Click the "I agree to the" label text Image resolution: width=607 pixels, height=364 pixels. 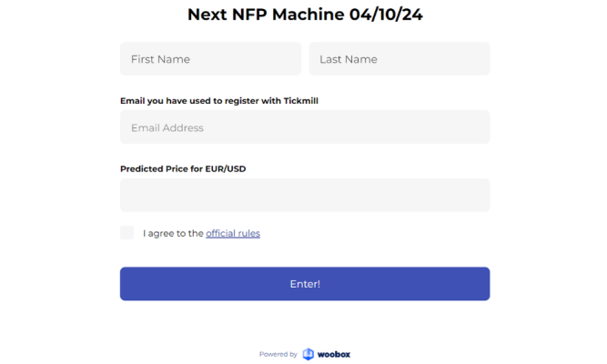[x=173, y=234]
